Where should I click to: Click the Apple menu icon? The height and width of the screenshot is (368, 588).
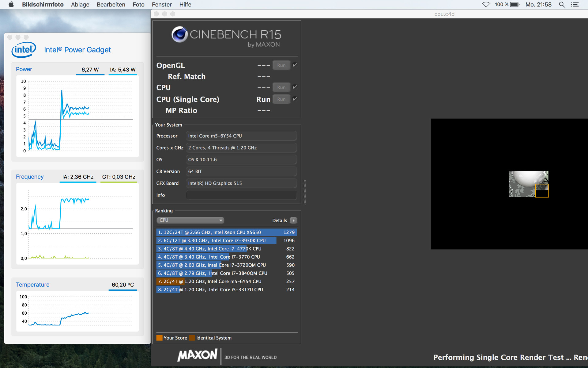11,4
